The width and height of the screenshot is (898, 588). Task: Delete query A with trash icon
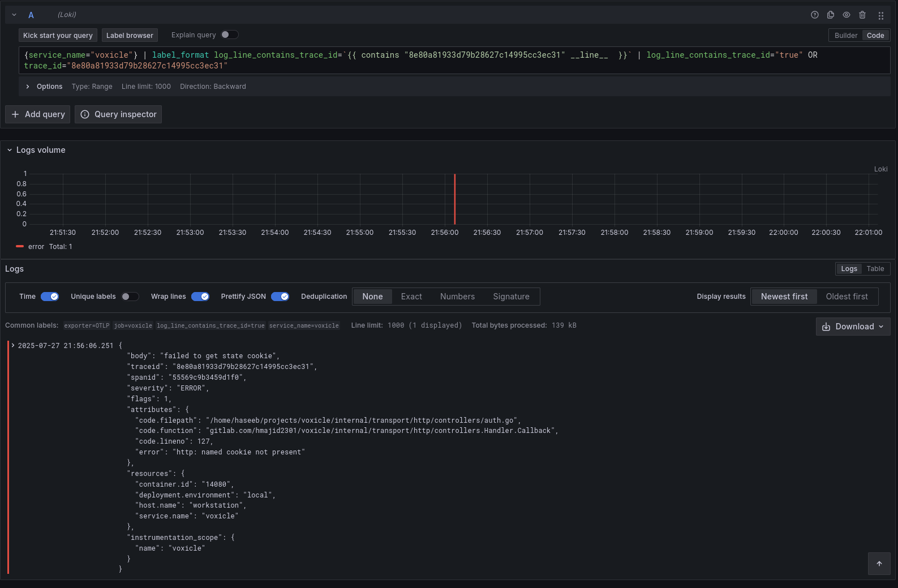pyautogui.click(x=862, y=15)
